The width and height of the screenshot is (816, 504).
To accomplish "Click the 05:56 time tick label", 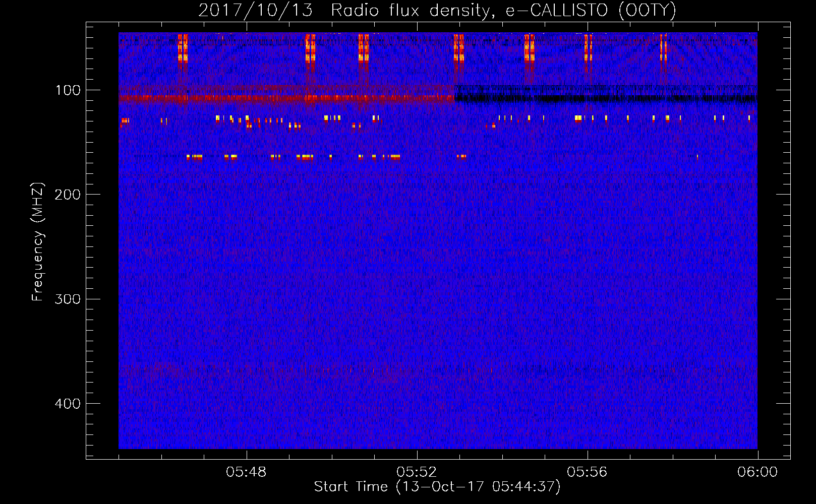I will point(587,472).
